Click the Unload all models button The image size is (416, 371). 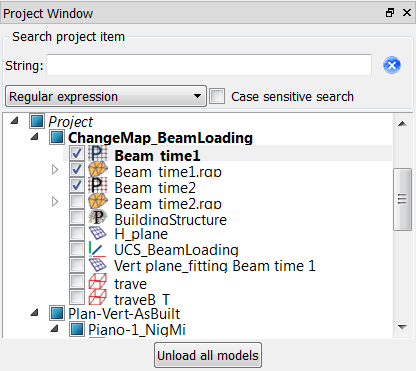coord(208,355)
